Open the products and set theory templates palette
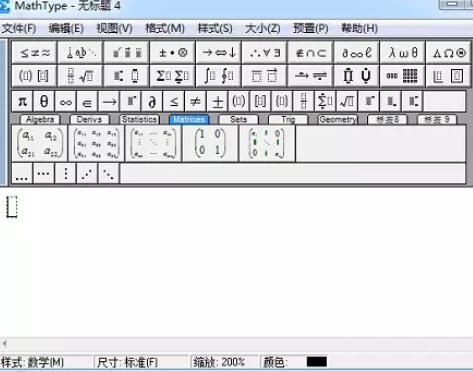Screen dimensions: 473x372 (x=356, y=76)
